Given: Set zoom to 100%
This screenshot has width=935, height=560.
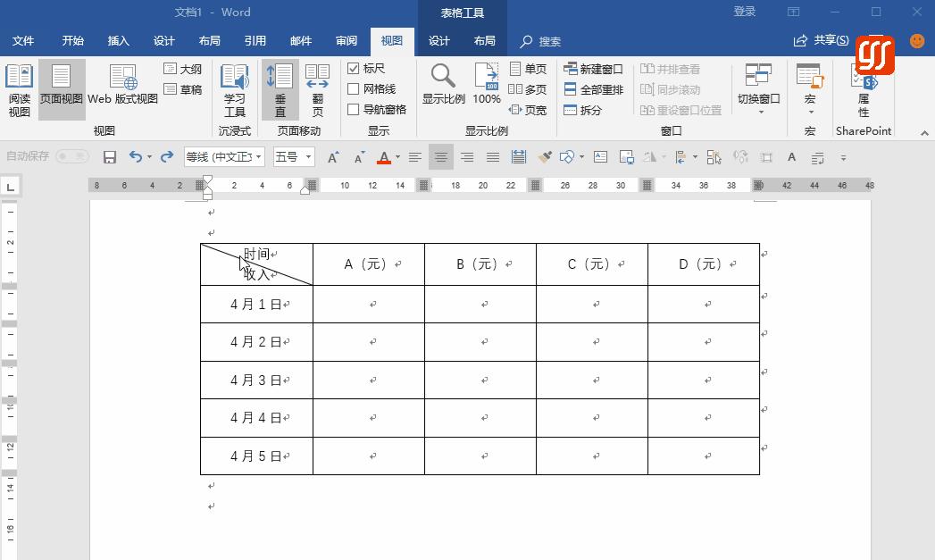Looking at the screenshot, I should click(x=485, y=85).
